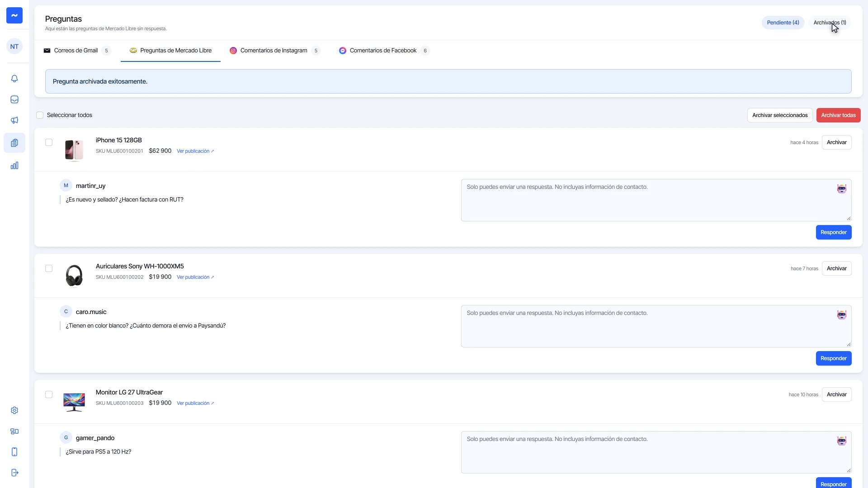Open the app logo home icon

click(14, 15)
